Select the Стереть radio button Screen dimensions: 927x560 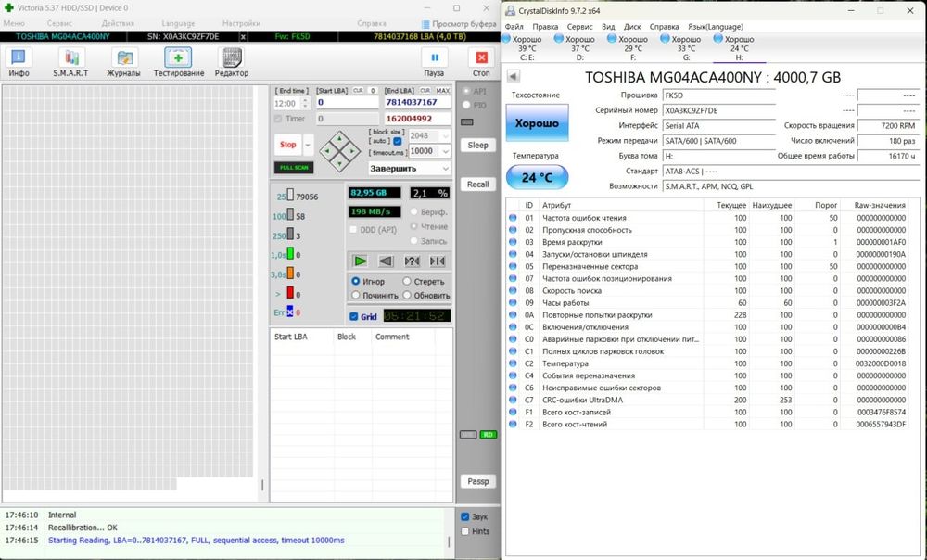click(407, 281)
